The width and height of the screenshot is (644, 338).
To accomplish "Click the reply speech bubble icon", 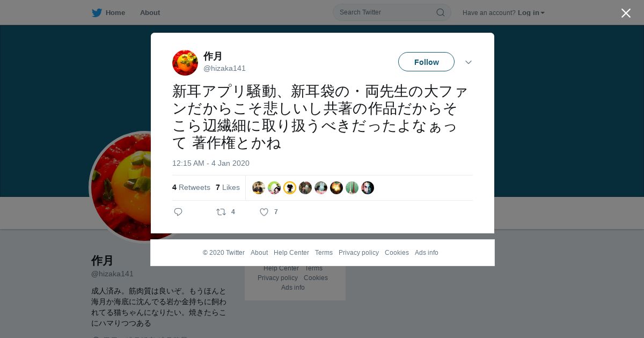I will (x=178, y=212).
